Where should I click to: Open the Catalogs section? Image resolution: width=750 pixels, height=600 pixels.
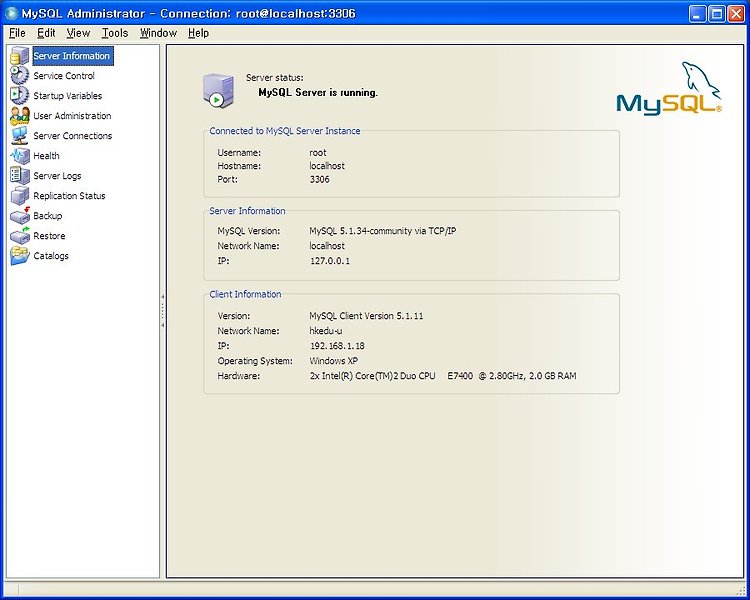point(51,256)
